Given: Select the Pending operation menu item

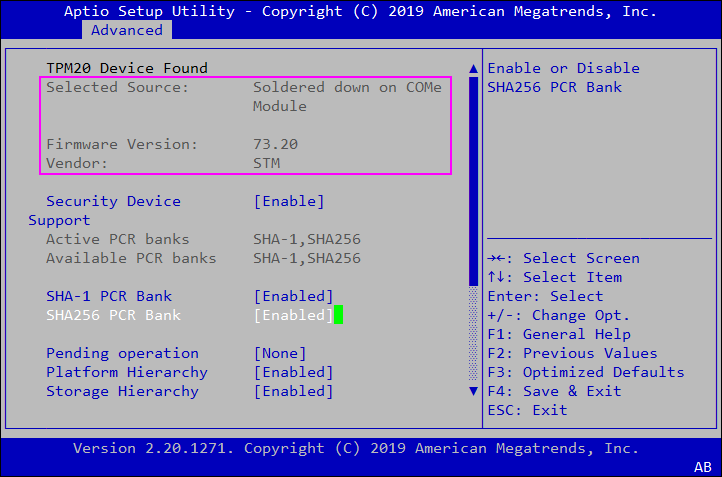Looking at the screenshot, I should [x=122, y=354].
